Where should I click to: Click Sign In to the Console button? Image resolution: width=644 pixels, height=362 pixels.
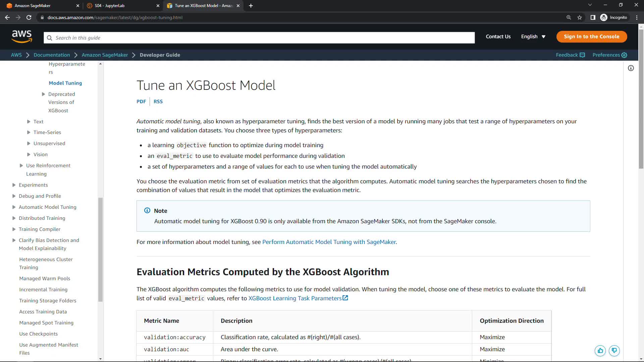(x=591, y=37)
